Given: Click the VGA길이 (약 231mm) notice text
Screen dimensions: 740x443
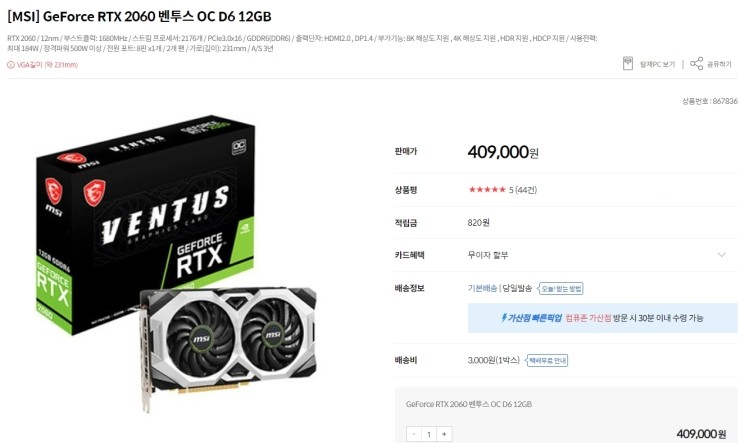Looking at the screenshot, I should (x=47, y=65).
